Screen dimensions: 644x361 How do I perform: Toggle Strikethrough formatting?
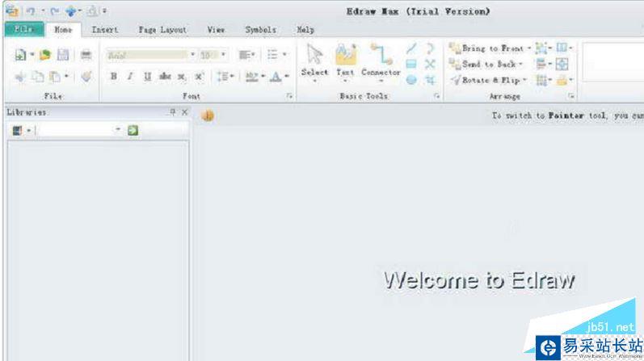(x=165, y=77)
